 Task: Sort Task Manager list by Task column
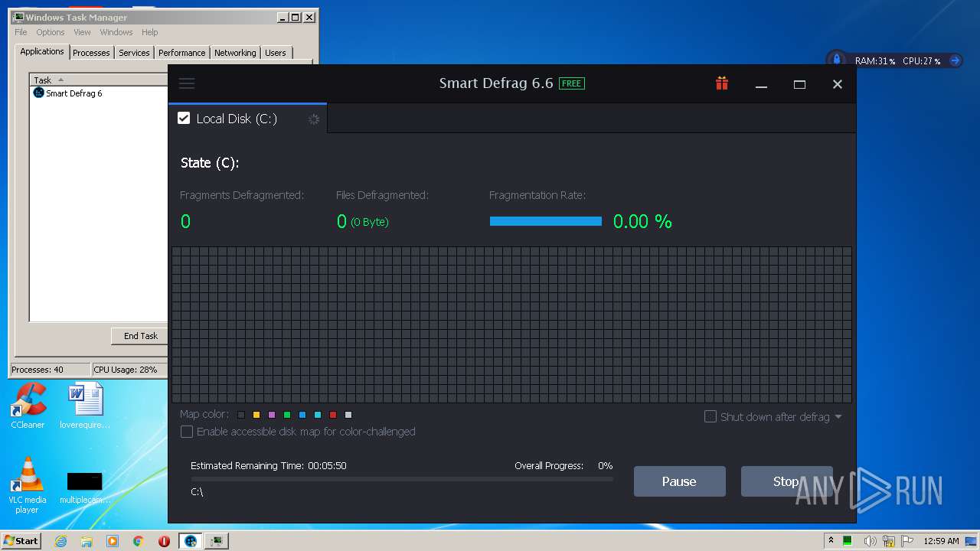98,80
